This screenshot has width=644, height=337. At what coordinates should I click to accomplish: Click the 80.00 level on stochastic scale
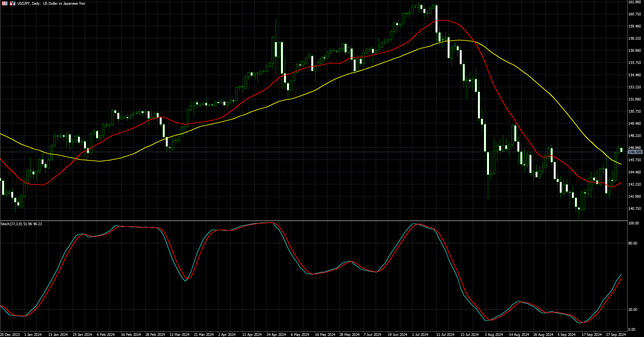pyautogui.click(x=633, y=243)
